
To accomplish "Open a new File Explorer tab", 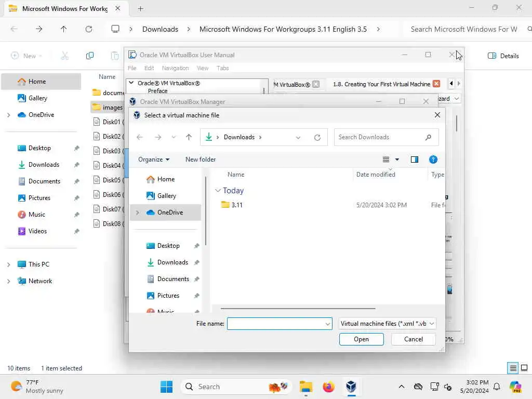I will click(x=140, y=9).
